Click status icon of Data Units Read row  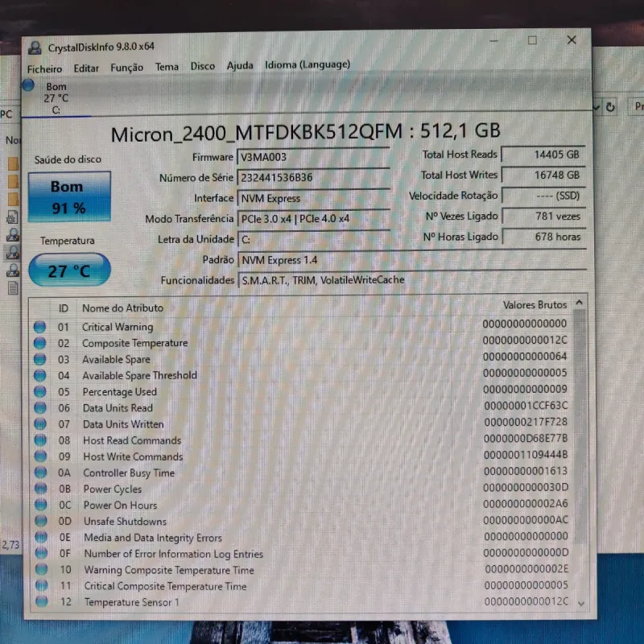click(x=40, y=408)
